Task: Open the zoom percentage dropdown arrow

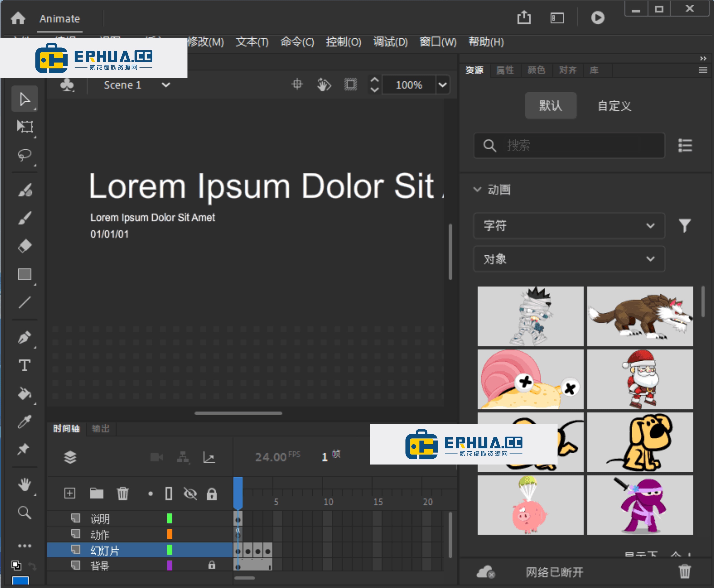Action: coord(442,85)
